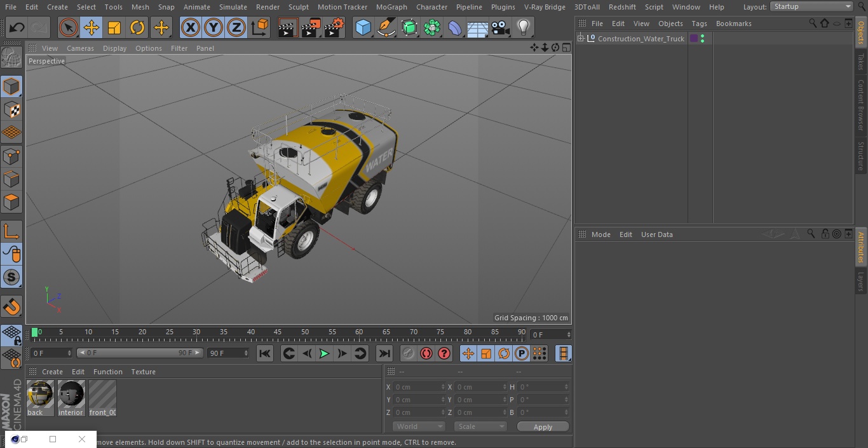868x448 pixels.
Task: Click the Apply button
Action: [543, 426]
